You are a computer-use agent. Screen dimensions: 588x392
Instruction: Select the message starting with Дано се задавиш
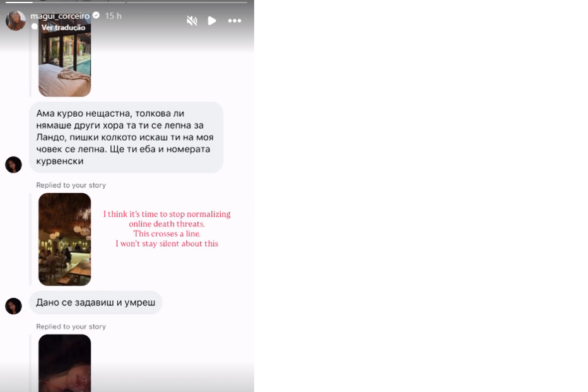96,302
